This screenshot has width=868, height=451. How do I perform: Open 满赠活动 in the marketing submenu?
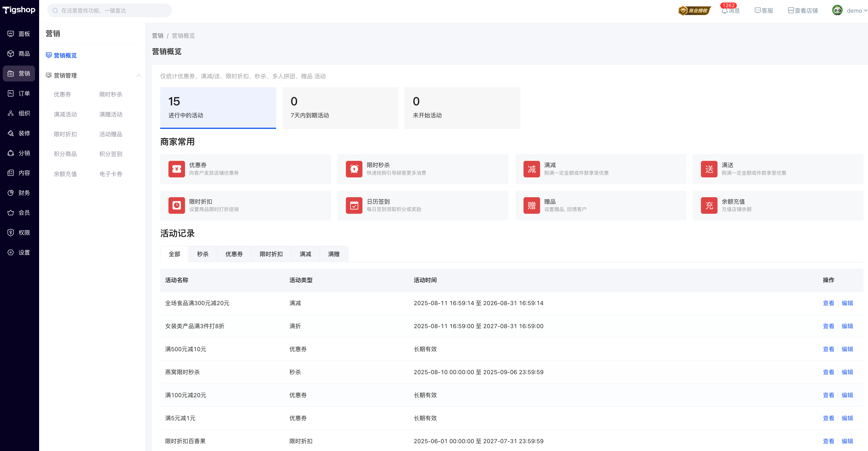pos(111,115)
